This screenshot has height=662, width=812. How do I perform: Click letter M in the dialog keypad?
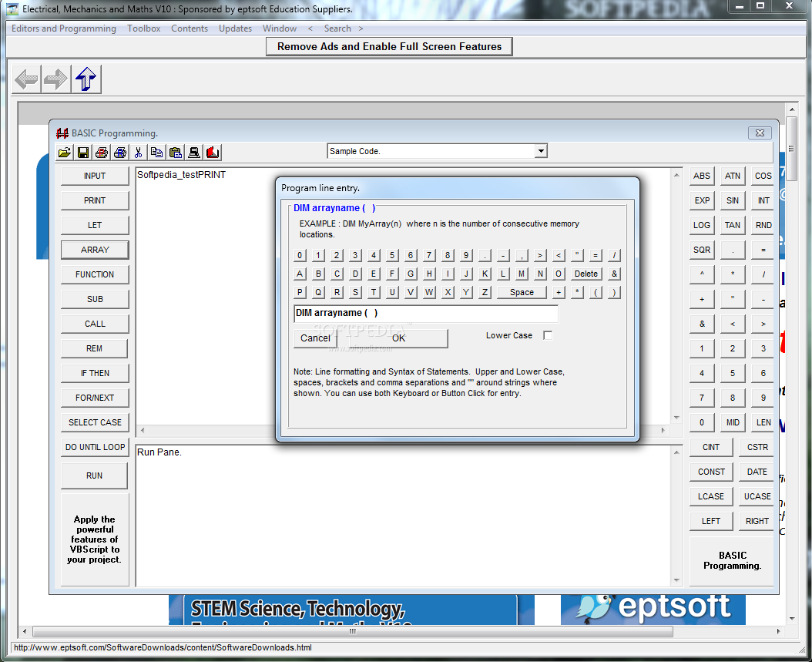click(522, 274)
